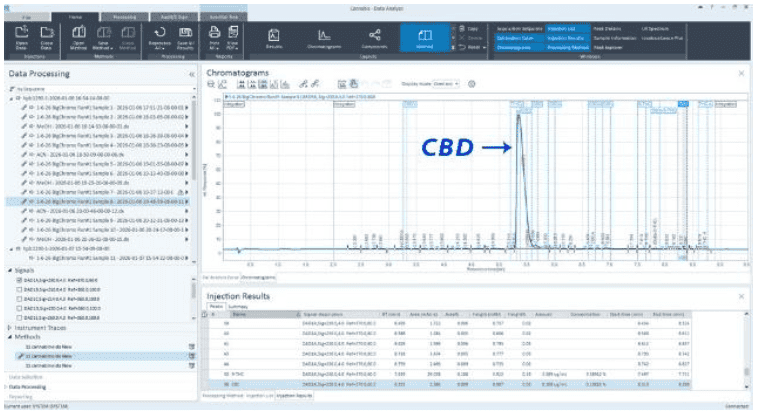Show the Results layout pane
Screen dimensions: 757x414
(x=274, y=39)
